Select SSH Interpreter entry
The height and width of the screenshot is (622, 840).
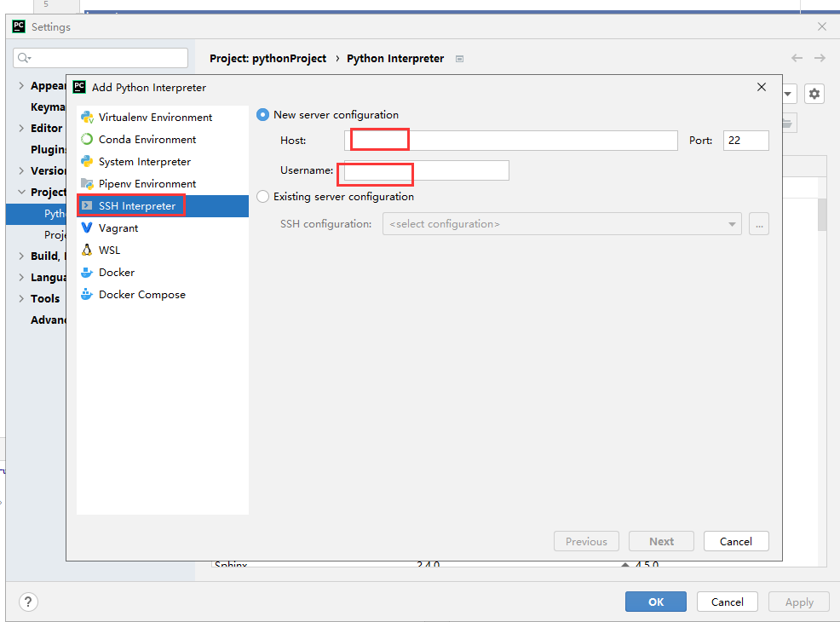163,206
